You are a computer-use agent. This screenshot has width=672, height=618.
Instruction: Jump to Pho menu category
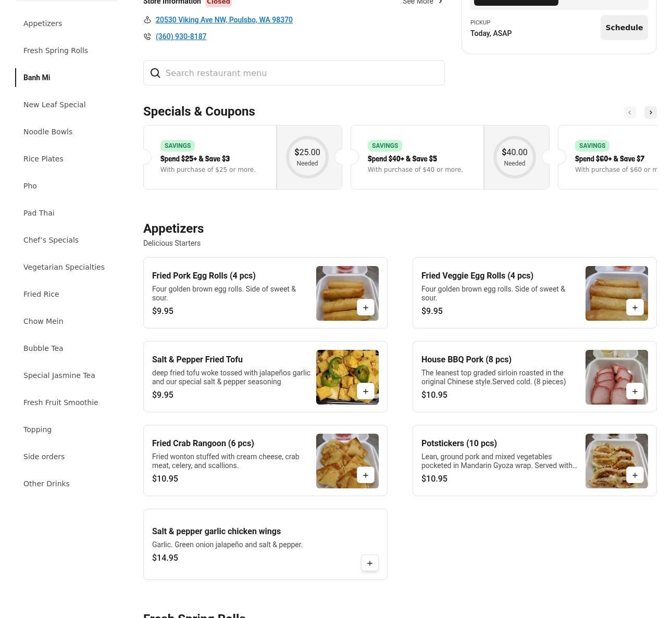(x=30, y=186)
